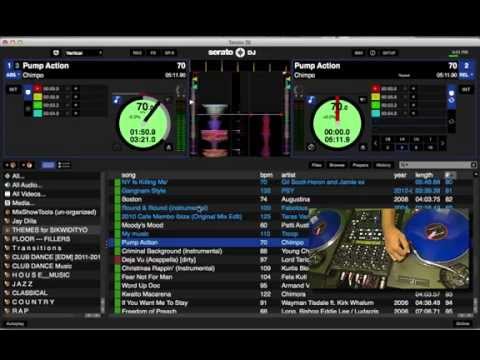Select deck 1 number indicator
Screen dimensions: 480x360
[9, 66]
